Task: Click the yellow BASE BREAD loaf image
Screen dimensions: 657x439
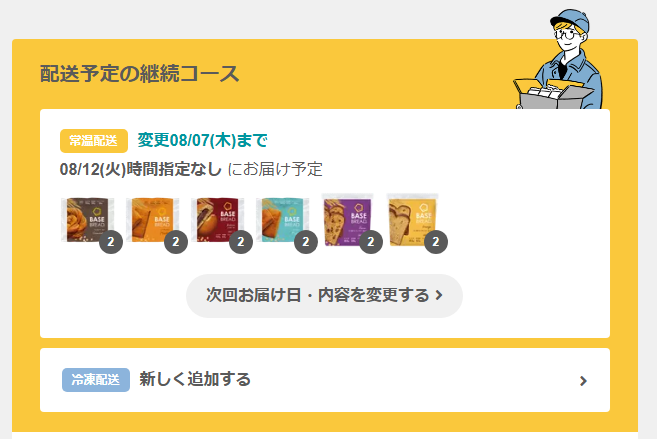Action: click(412, 220)
